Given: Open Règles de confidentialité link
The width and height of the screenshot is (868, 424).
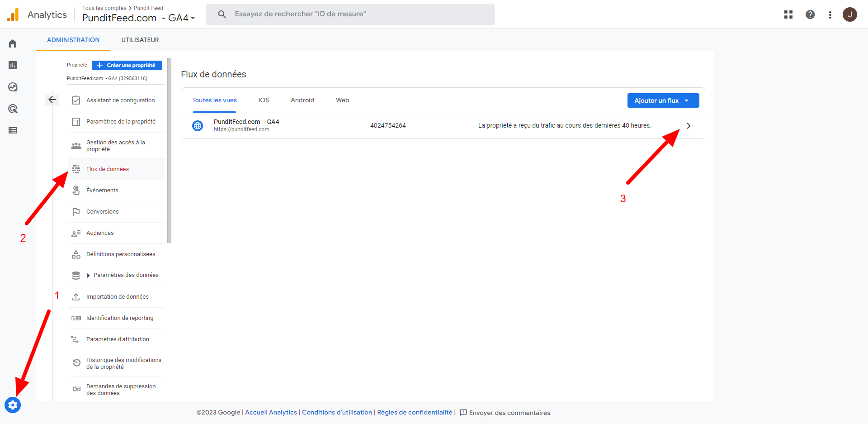Looking at the screenshot, I should coord(415,412).
